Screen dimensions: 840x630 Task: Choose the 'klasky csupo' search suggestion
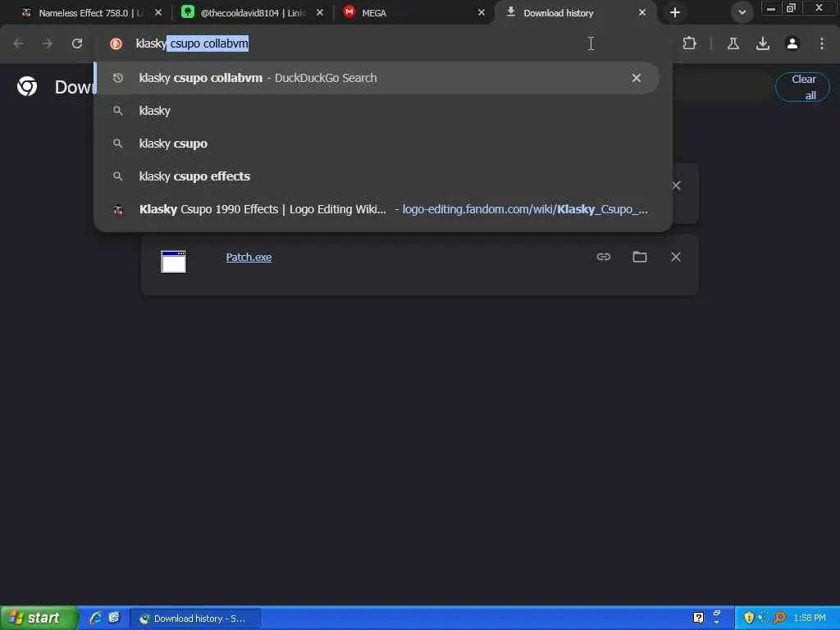point(377,144)
